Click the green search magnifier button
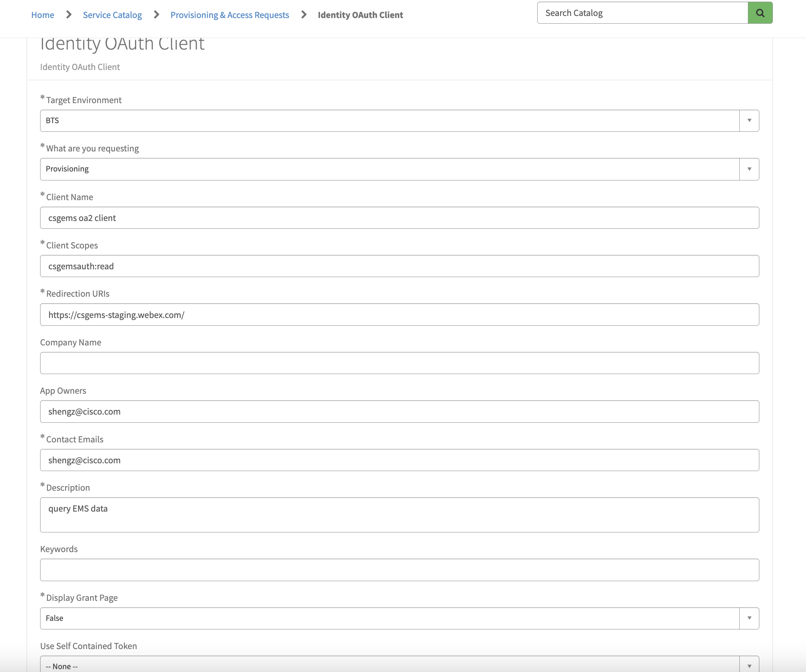This screenshot has width=806, height=672. point(760,13)
